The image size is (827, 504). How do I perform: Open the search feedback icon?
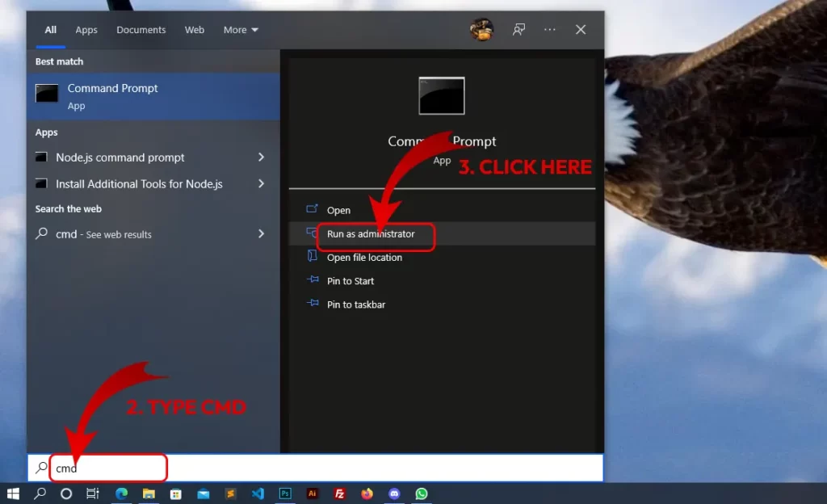(519, 30)
